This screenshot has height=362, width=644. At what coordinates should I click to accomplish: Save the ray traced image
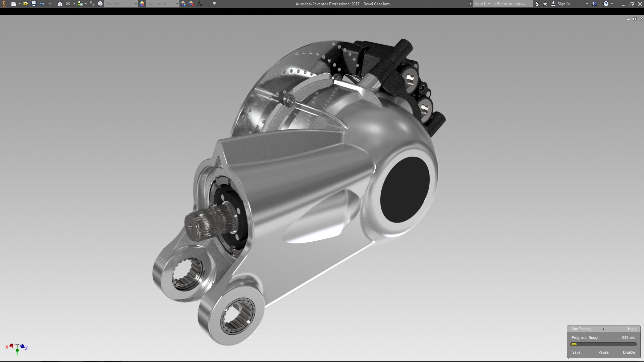(576, 352)
